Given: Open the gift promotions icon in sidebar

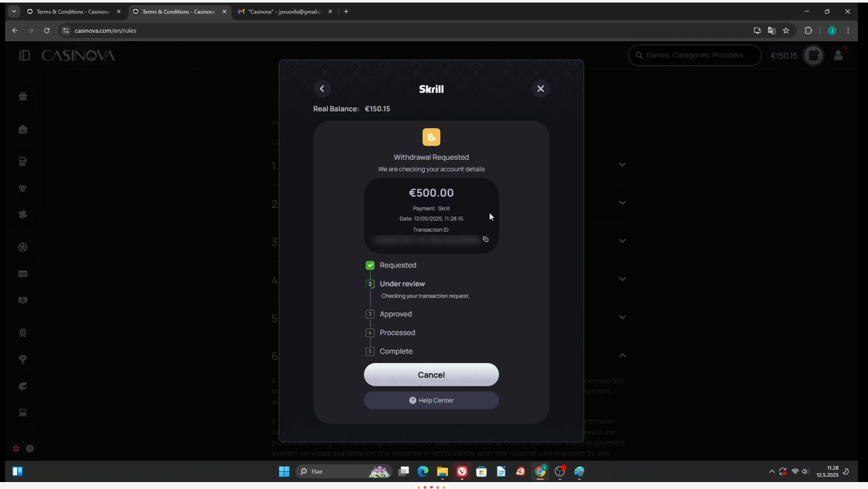Looking at the screenshot, I should pyautogui.click(x=23, y=96).
